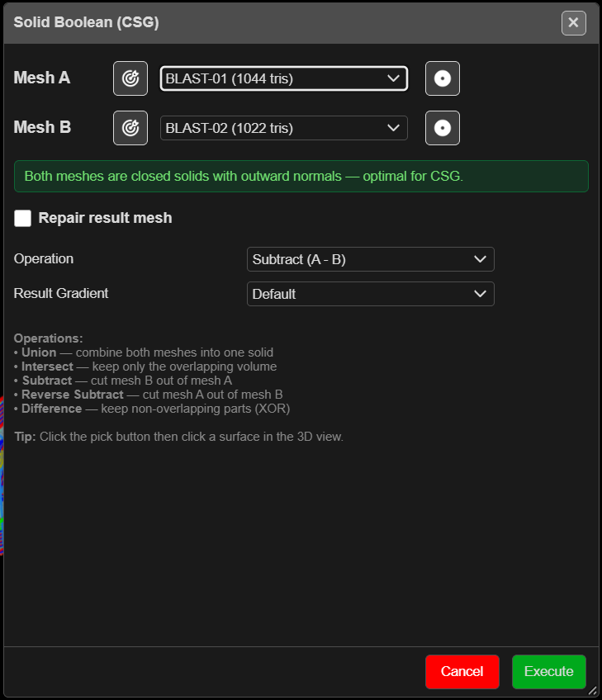Click the Mesh A label
Screen dimensions: 602x700
(x=42, y=78)
